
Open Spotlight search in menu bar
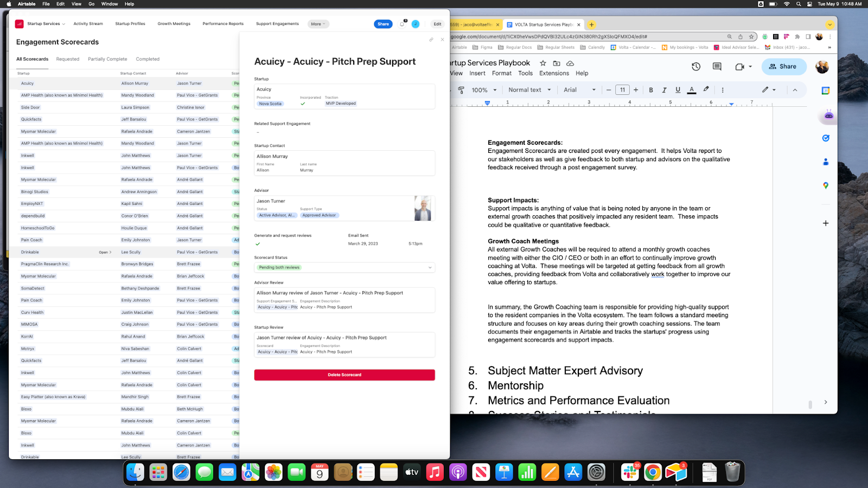tap(799, 4)
